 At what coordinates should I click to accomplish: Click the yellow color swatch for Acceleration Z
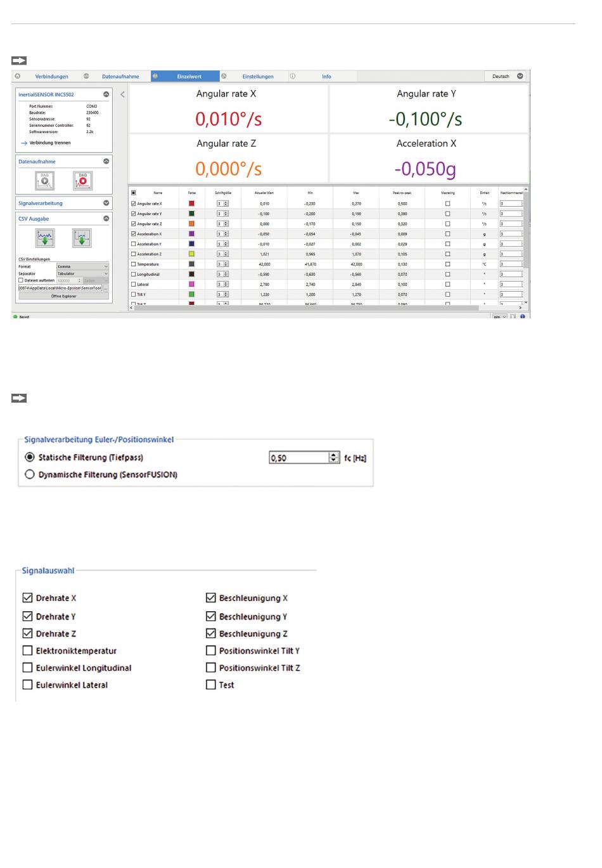coord(192,254)
